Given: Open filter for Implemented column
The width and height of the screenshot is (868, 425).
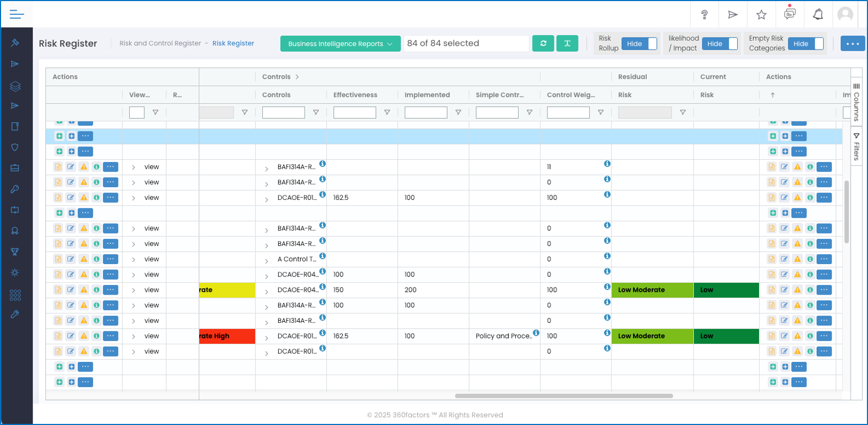Looking at the screenshot, I should click(x=458, y=113).
